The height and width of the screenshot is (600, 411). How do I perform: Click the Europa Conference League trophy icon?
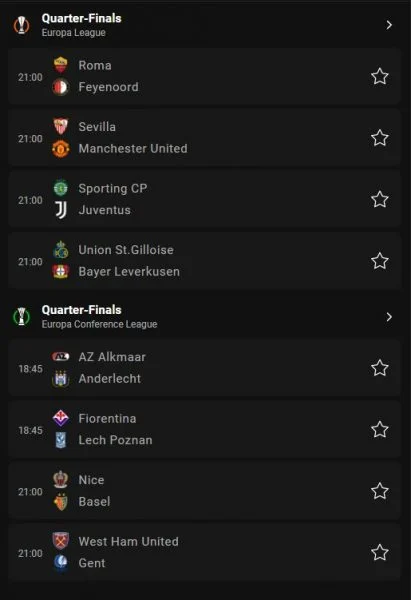(x=21, y=317)
